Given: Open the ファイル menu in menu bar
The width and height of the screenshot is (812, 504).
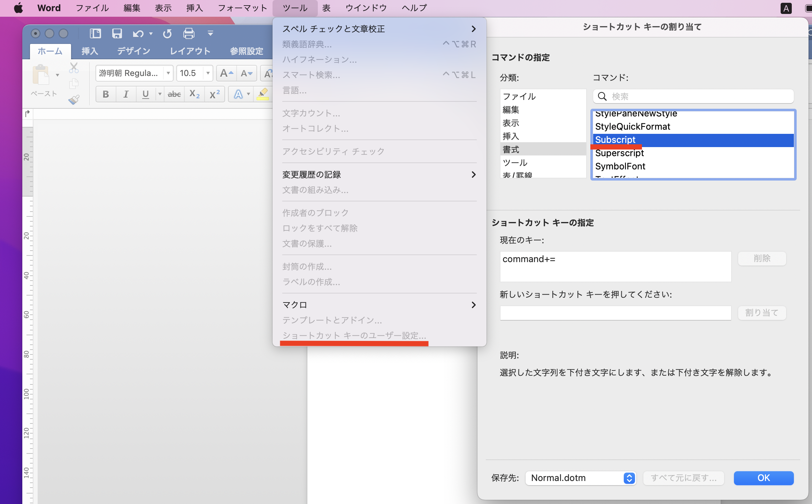Looking at the screenshot, I should tap(92, 8).
